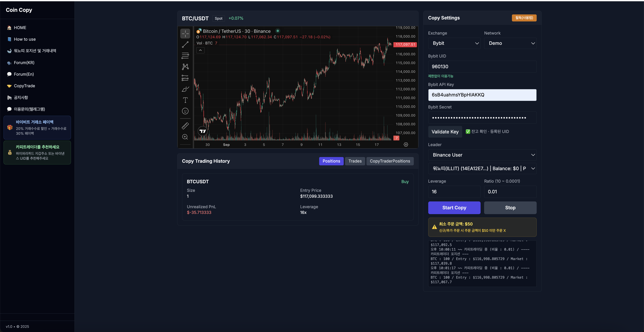Select the trend line drawing tool
Image resolution: width=644 pixels, height=332 pixels.
tap(185, 45)
